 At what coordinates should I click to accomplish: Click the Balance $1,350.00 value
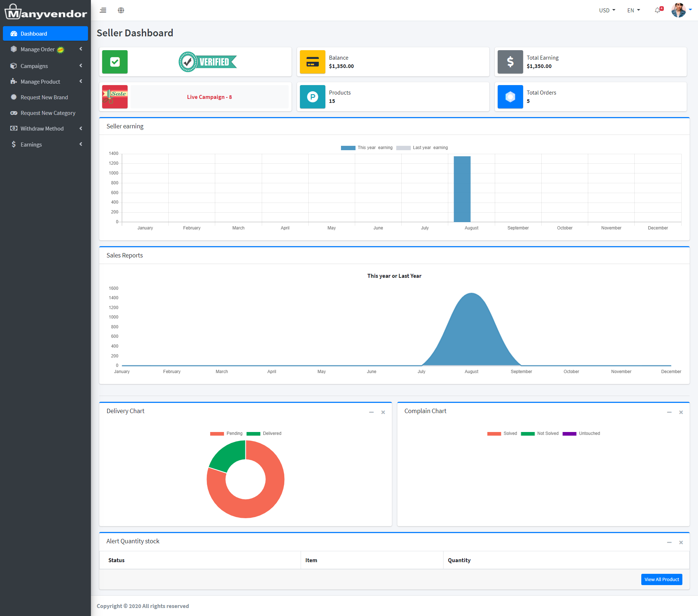tap(341, 66)
